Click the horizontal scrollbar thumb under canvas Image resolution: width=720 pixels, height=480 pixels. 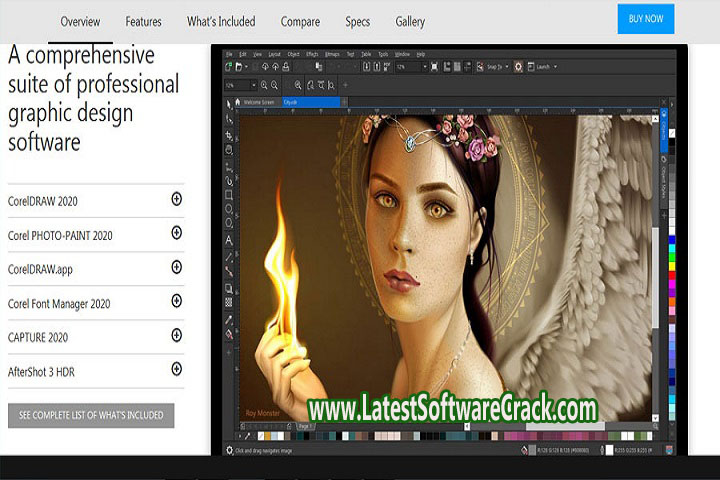pos(565,426)
